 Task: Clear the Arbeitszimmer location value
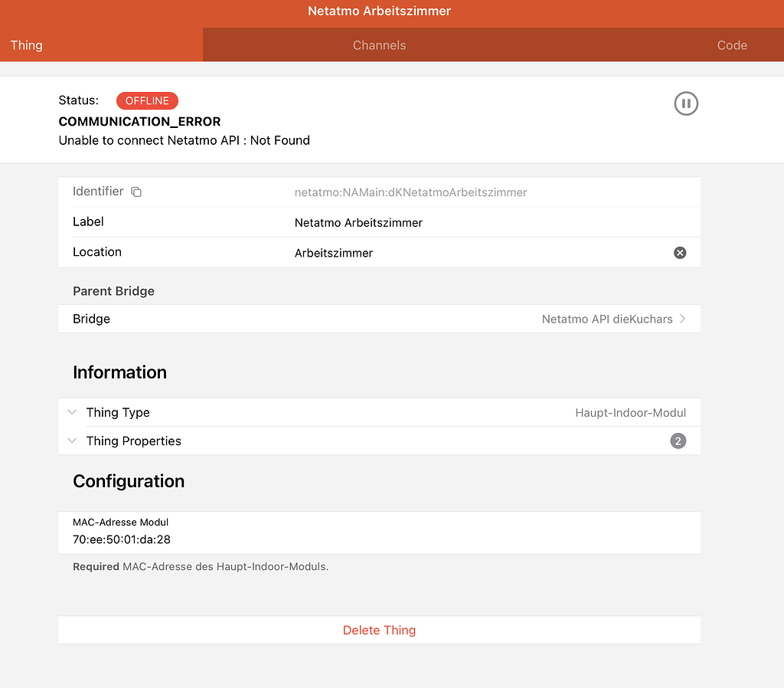pyautogui.click(x=680, y=252)
